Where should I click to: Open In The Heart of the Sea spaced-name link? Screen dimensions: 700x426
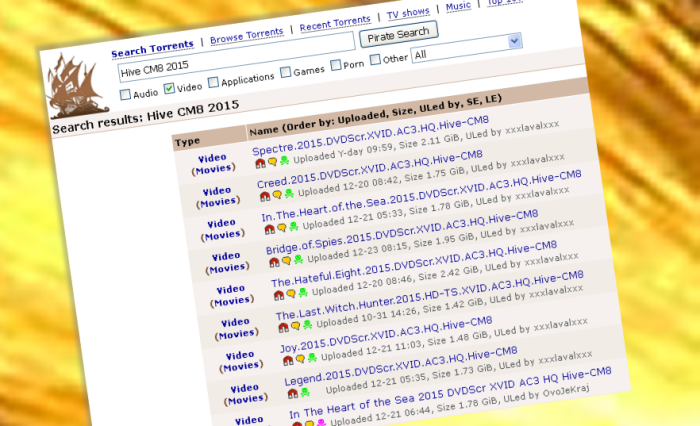(450, 393)
